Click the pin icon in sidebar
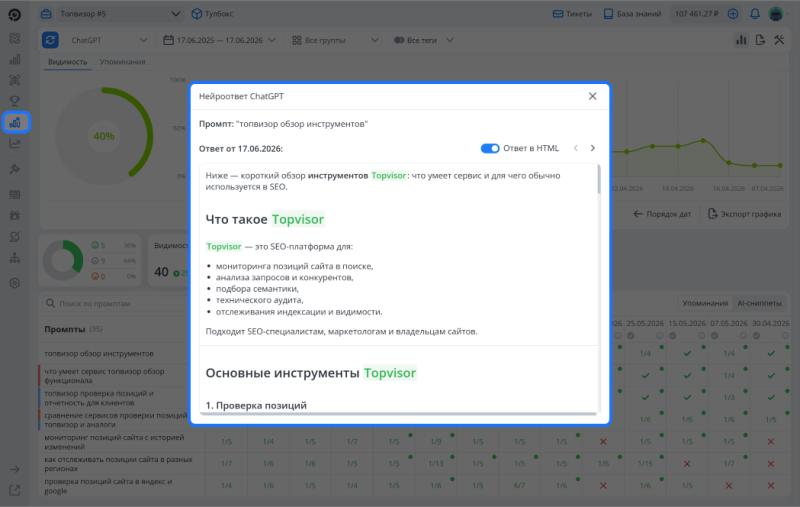Image resolution: width=800 pixels, height=507 pixels. point(15,169)
